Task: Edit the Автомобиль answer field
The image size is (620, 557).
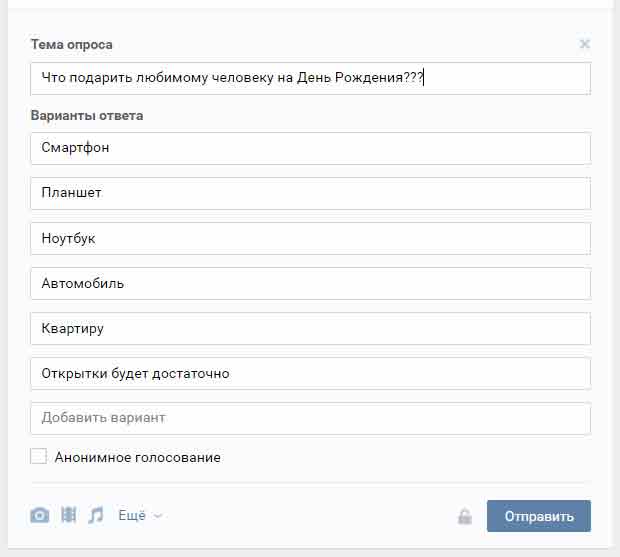Action: point(310,283)
